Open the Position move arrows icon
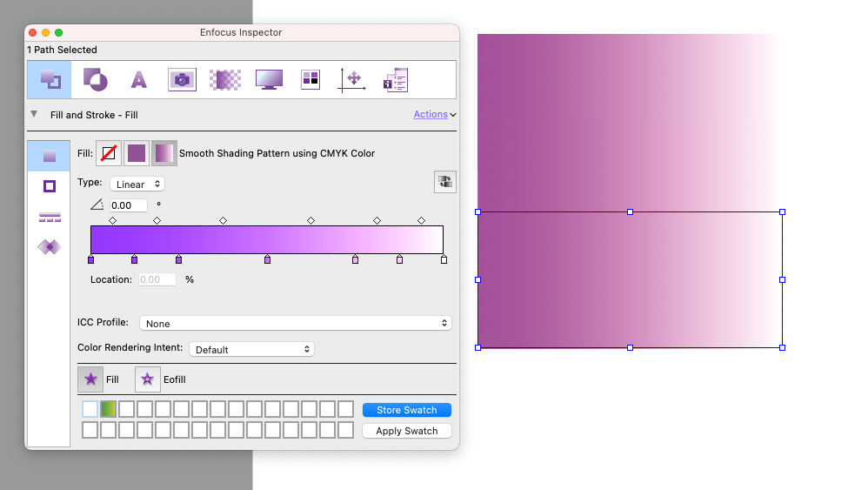This screenshot has width=868, height=490. point(352,80)
